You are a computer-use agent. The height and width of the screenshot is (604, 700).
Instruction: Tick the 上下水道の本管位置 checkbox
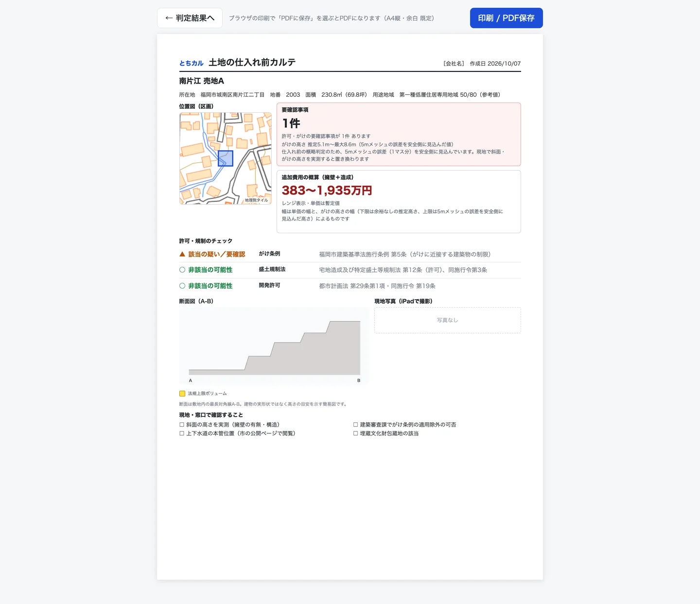pyautogui.click(x=182, y=433)
